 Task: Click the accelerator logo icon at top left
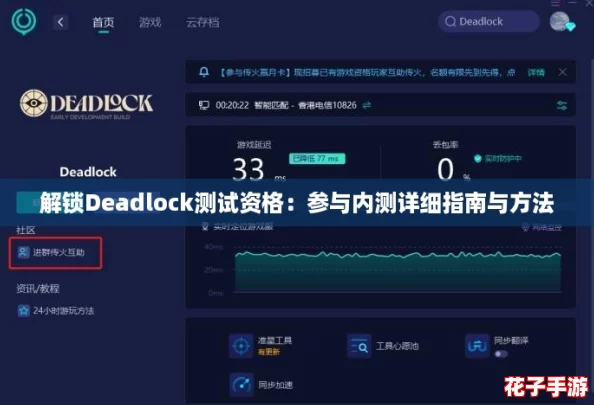pos(23,22)
